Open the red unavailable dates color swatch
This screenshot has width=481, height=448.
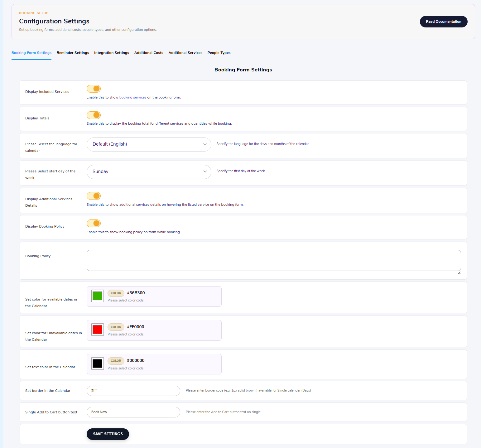(98, 330)
